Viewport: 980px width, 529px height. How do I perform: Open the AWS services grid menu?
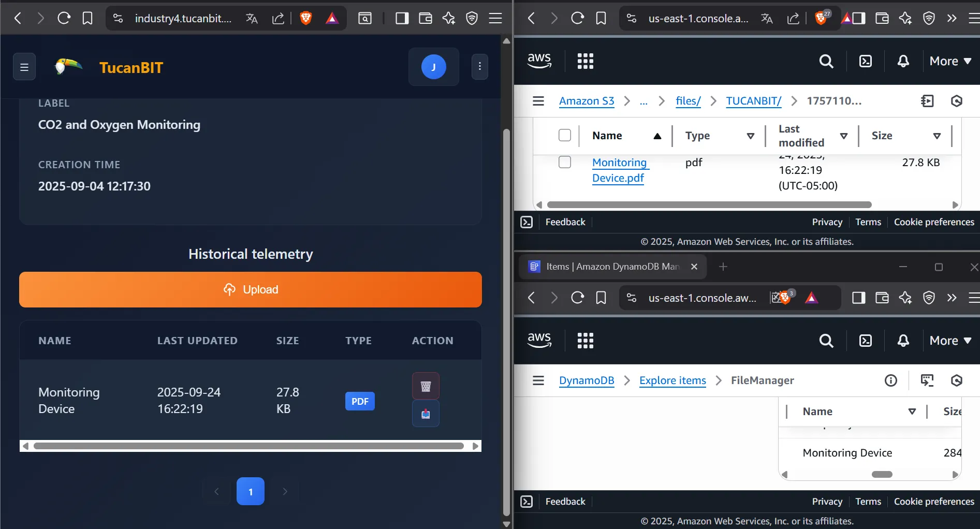pos(586,61)
